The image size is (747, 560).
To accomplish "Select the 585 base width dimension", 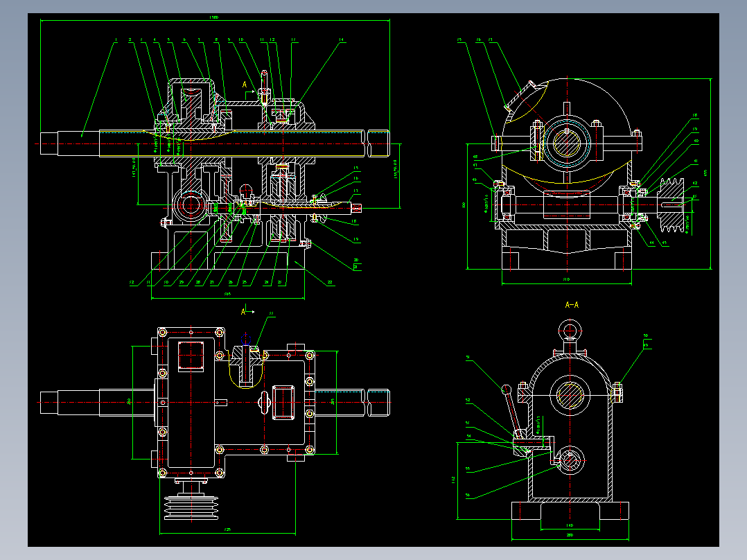I will pos(227,294).
